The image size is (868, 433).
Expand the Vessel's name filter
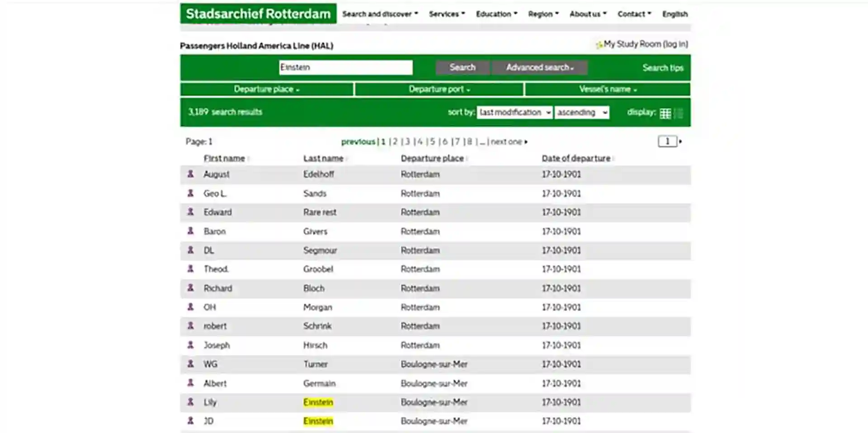click(608, 89)
